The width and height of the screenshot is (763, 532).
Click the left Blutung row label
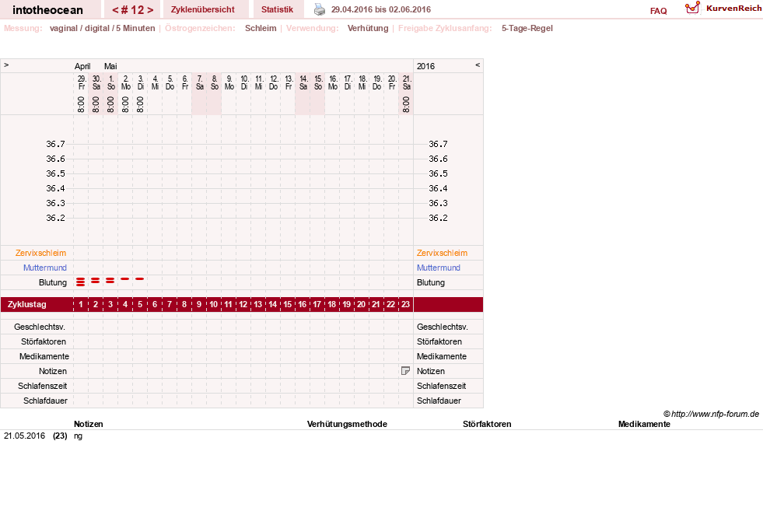53,282
